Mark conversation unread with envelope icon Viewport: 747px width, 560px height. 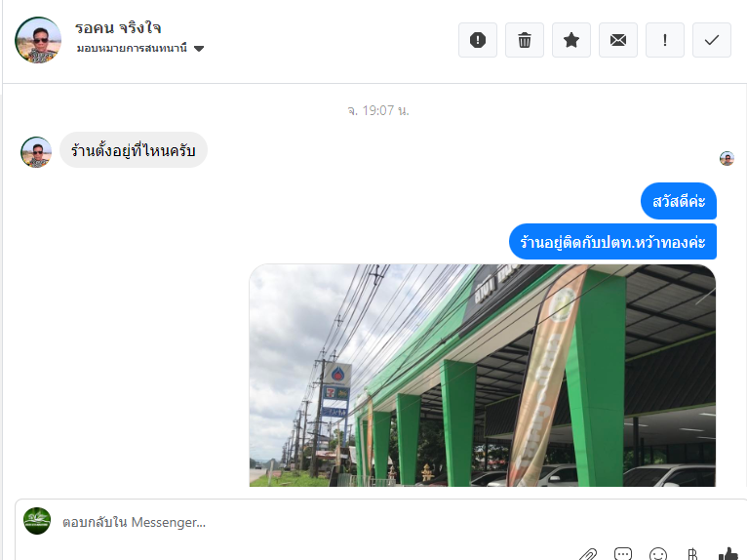pyautogui.click(x=618, y=40)
